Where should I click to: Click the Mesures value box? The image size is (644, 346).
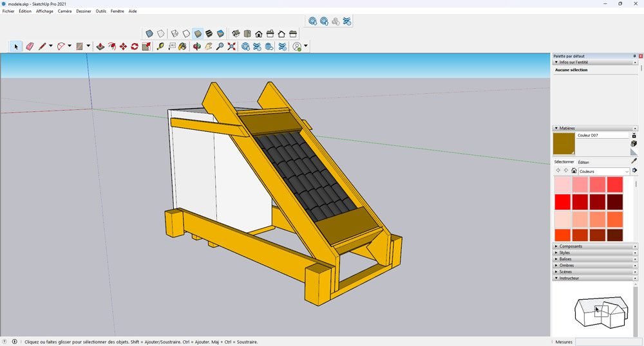pos(609,342)
